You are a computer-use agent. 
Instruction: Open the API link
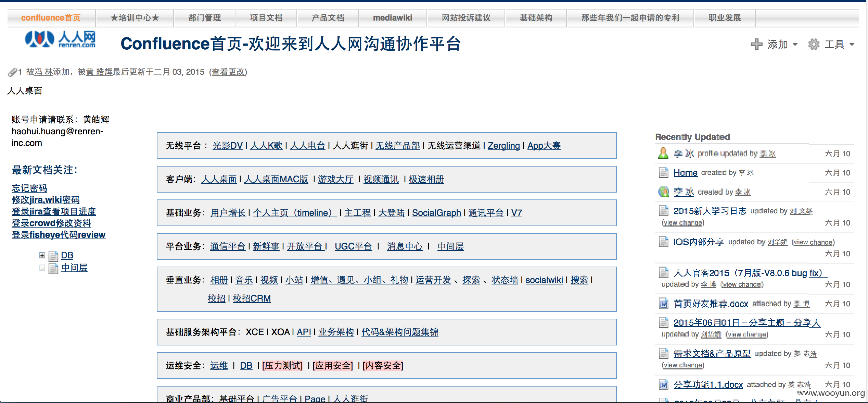pyautogui.click(x=304, y=332)
